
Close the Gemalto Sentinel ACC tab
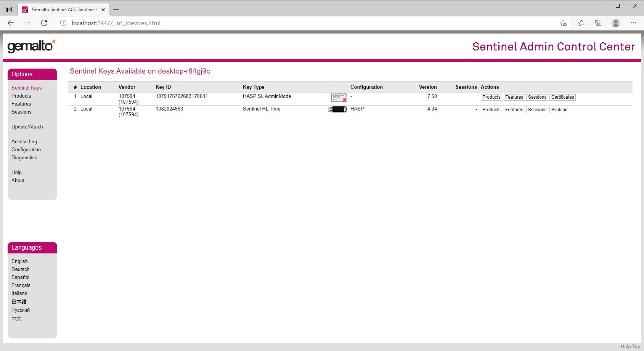coord(103,10)
